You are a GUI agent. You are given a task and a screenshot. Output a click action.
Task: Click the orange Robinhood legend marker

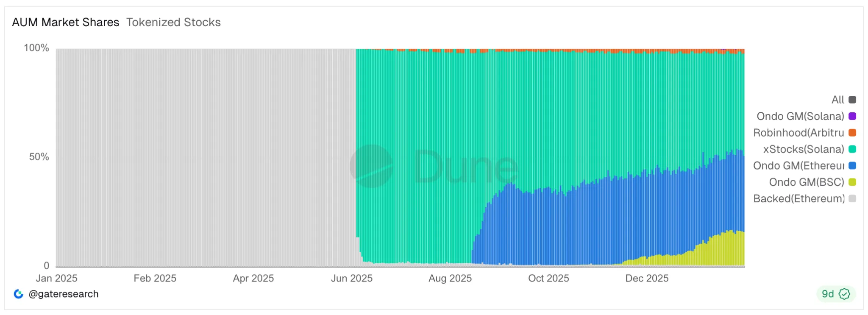pos(852,133)
